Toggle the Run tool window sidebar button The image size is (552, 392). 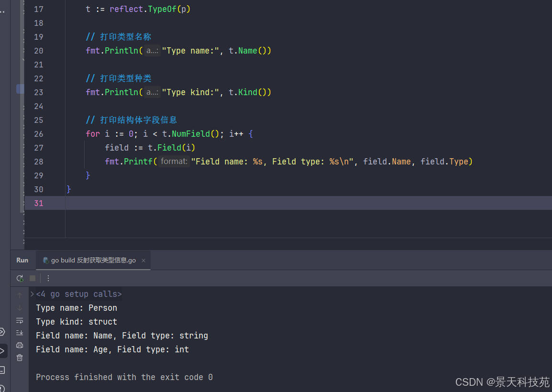[x=3, y=351]
